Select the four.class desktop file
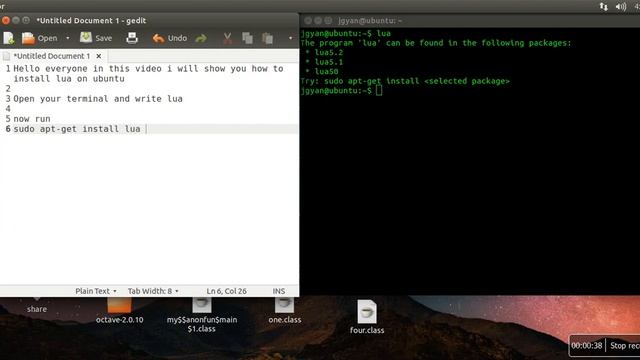Viewport: 640px width, 360px height. (367, 317)
